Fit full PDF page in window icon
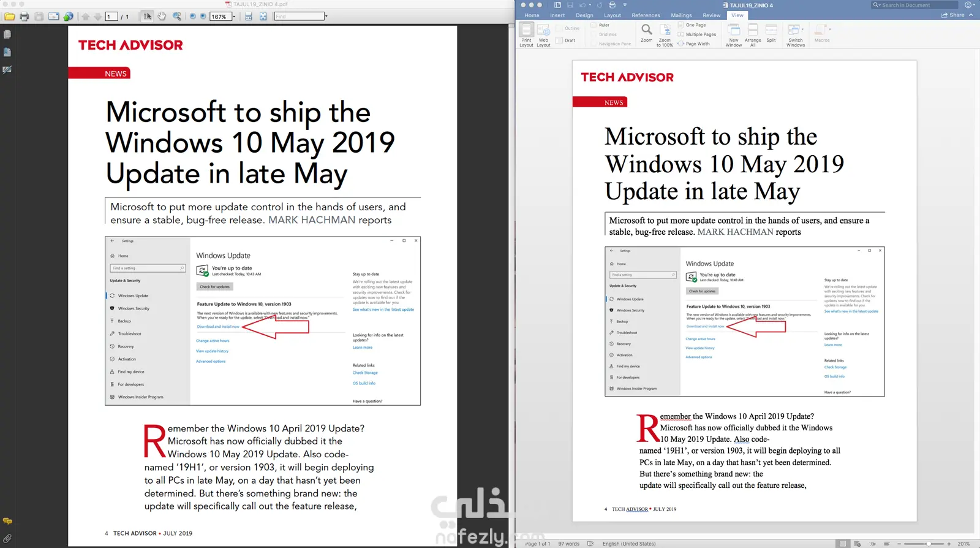This screenshot has width=980, height=548. tap(263, 17)
